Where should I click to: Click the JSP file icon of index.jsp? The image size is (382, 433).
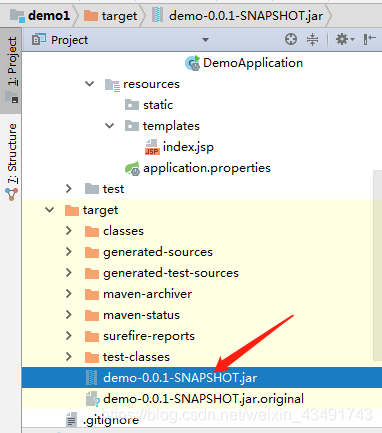tap(152, 147)
